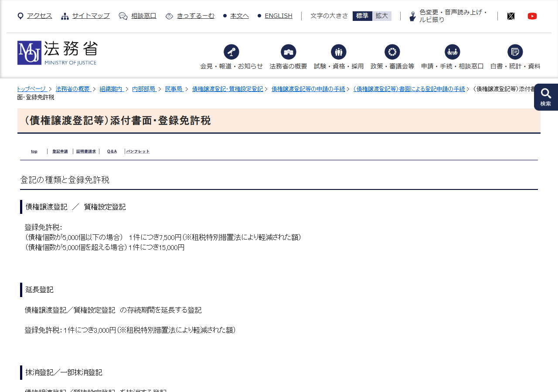Image resolution: width=558 pixels, height=392 pixels.
Task: Click the サイトマップ hierarchy icon
Action: coord(65,16)
